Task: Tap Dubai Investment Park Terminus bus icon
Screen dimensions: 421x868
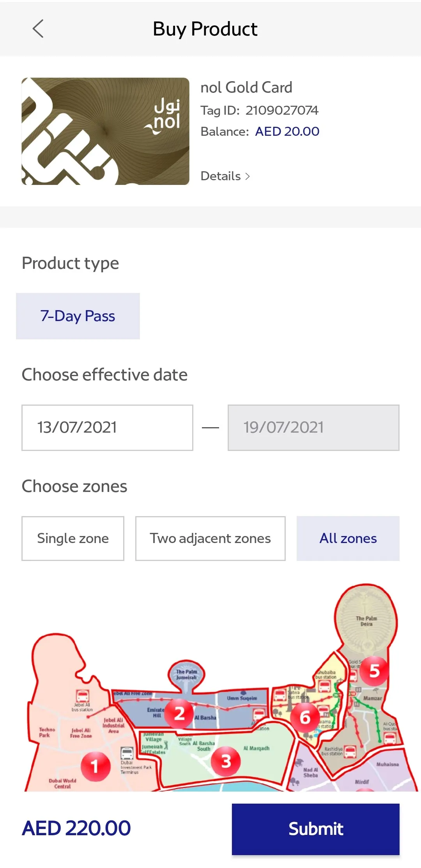Action: 127,753
